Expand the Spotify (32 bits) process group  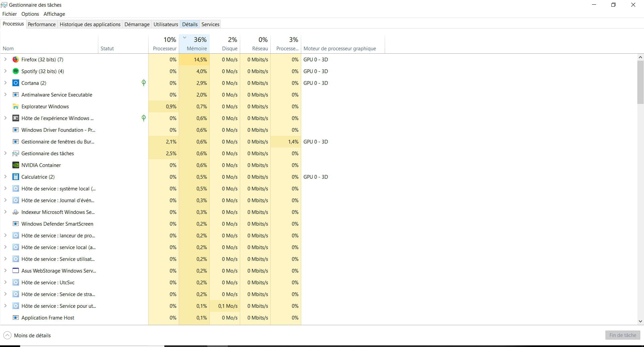pyautogui.click(x=5, y=71)
